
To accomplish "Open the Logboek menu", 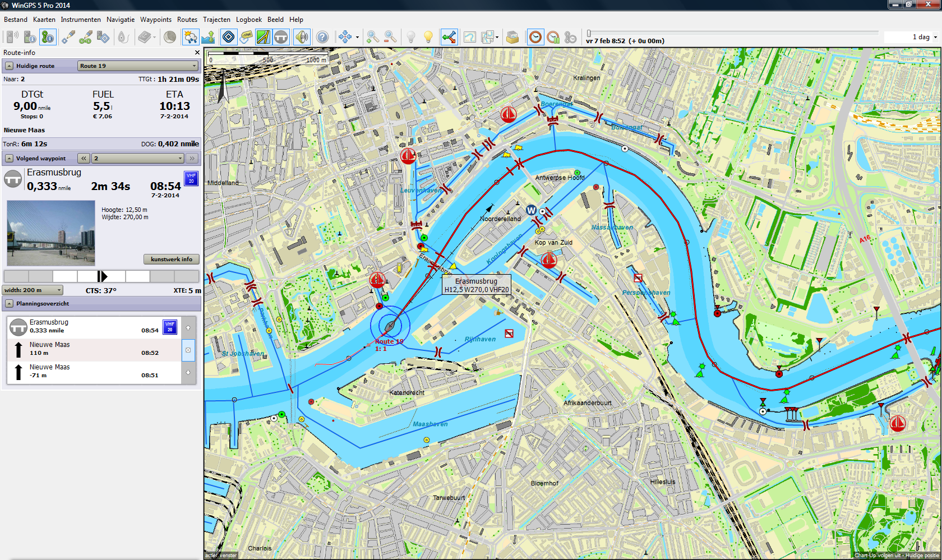I will (249, 20).
